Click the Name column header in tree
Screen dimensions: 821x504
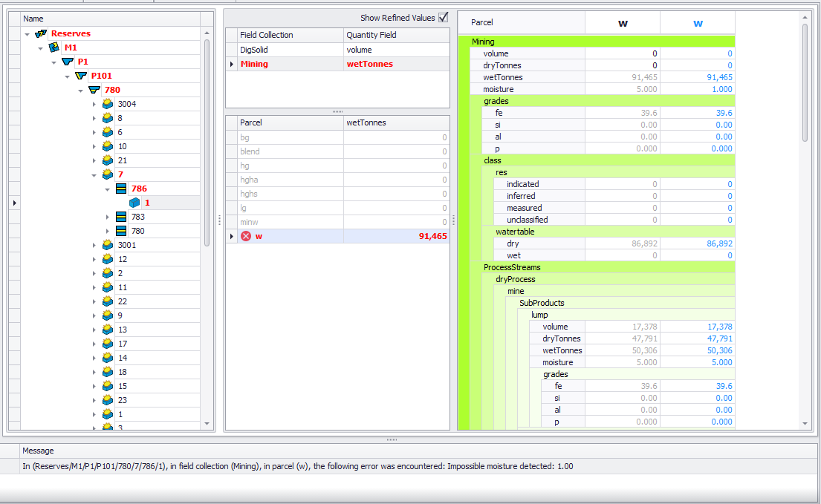[x=111, y=19]
